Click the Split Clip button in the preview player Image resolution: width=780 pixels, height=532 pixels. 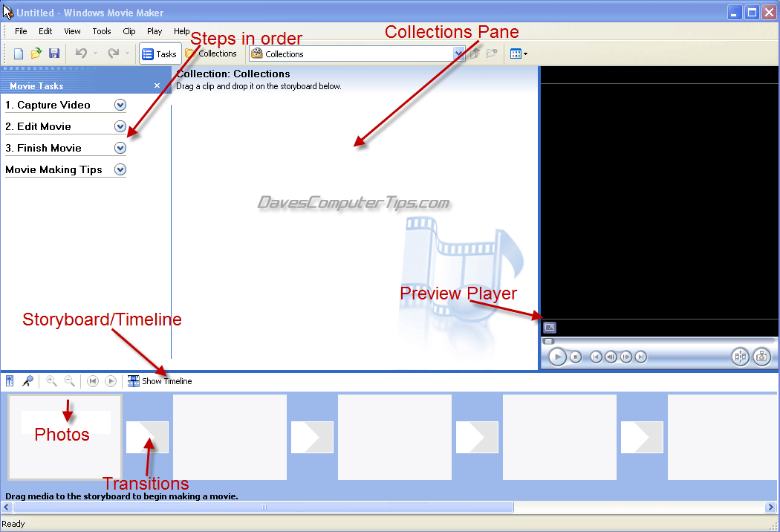[x=740, y=357]
